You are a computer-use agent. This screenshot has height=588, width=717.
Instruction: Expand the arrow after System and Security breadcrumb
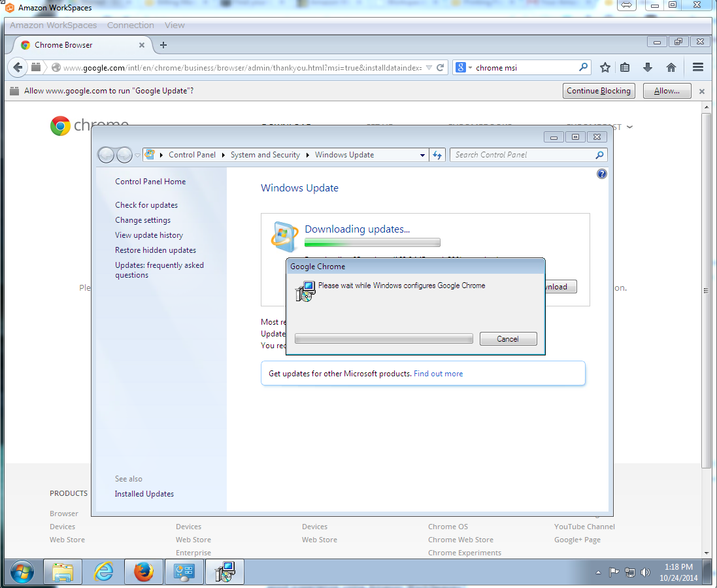tap(307, 155)
